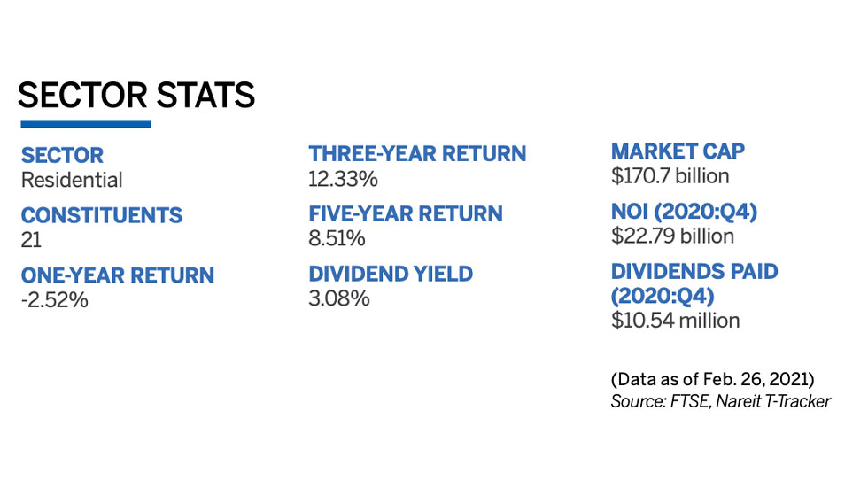Image resolution: width=868 pixels, height=488 pixels.
Task: Select the ONE-YEAR RETURN heading
Action: (x=118, y=275)
